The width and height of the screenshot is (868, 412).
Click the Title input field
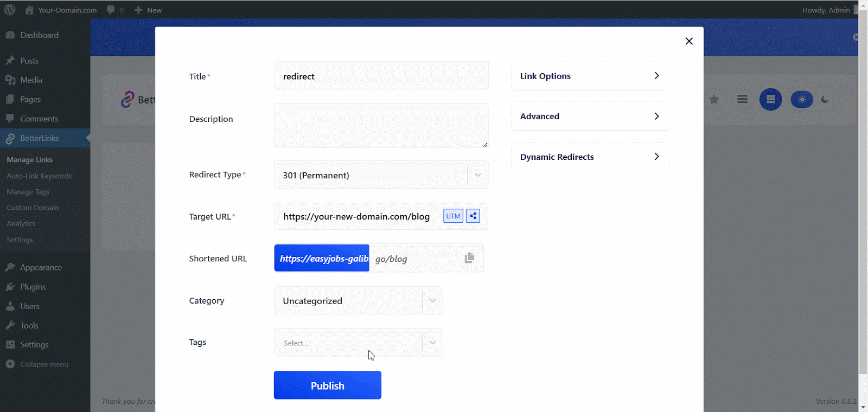click(381, 76)
